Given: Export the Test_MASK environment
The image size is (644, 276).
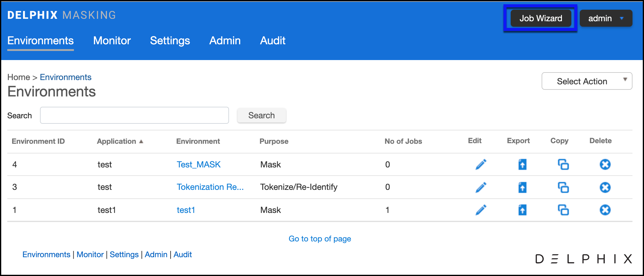Looking at the screenshot, I should [x=522, y=164].
